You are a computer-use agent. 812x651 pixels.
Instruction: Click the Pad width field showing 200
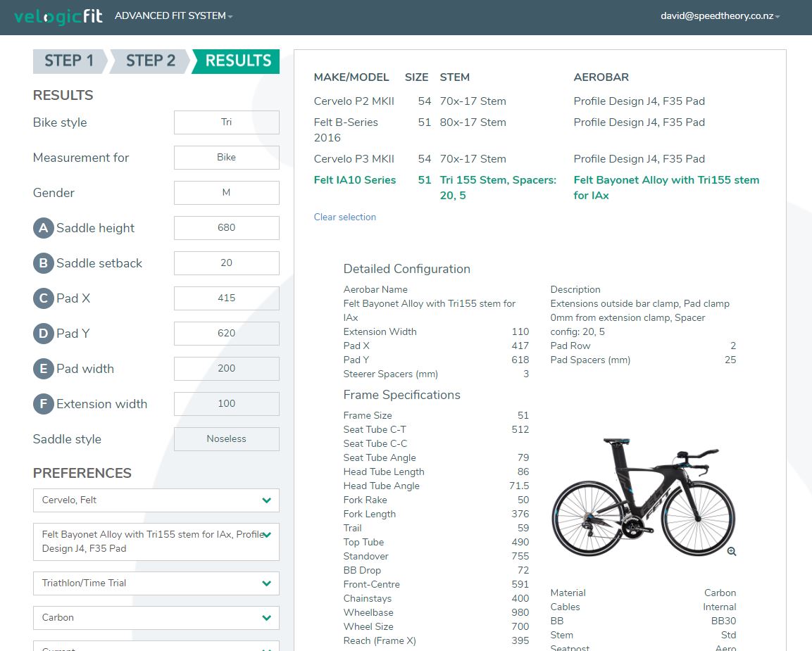click(x=226, y=369)
